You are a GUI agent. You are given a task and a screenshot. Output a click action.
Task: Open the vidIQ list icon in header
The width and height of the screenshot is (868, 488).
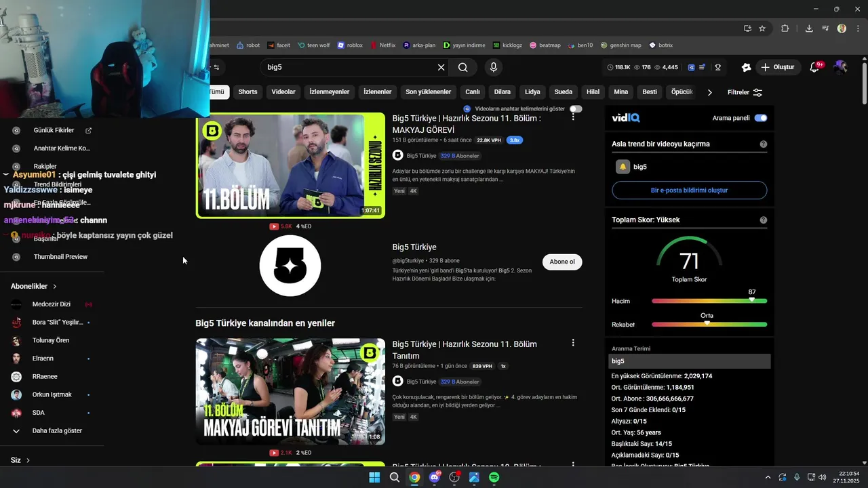click(x=703, y=67)
